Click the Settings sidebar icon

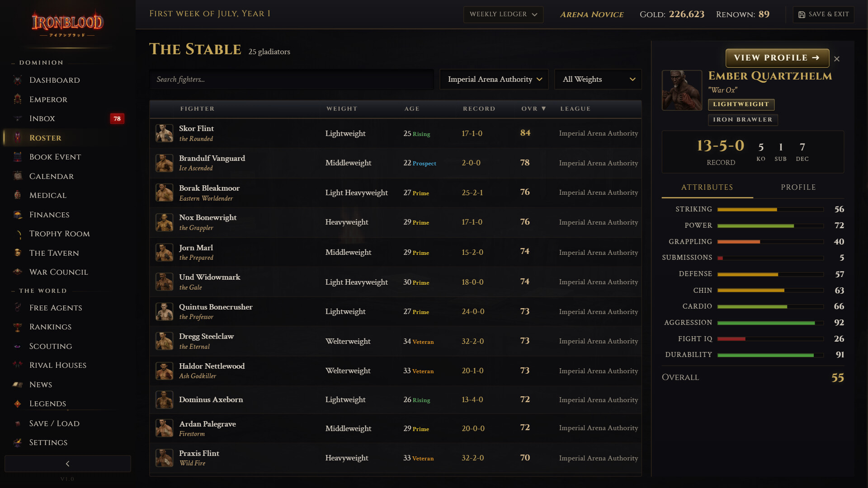18,442
